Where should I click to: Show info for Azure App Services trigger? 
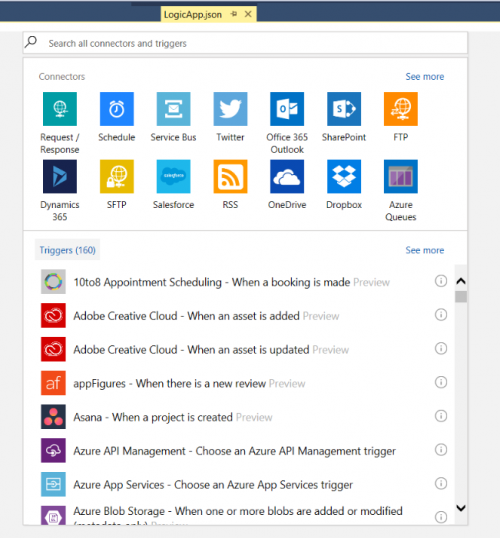441,484
